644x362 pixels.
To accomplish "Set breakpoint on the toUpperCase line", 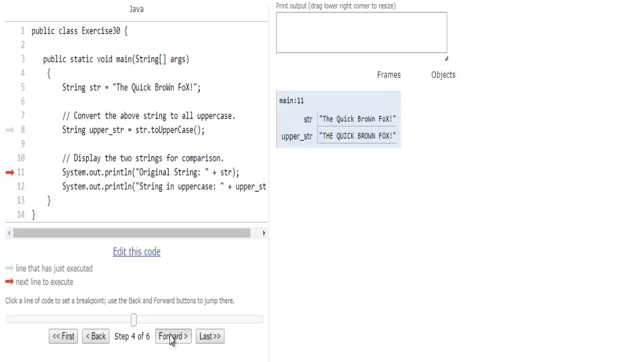I will coord(133,130).
